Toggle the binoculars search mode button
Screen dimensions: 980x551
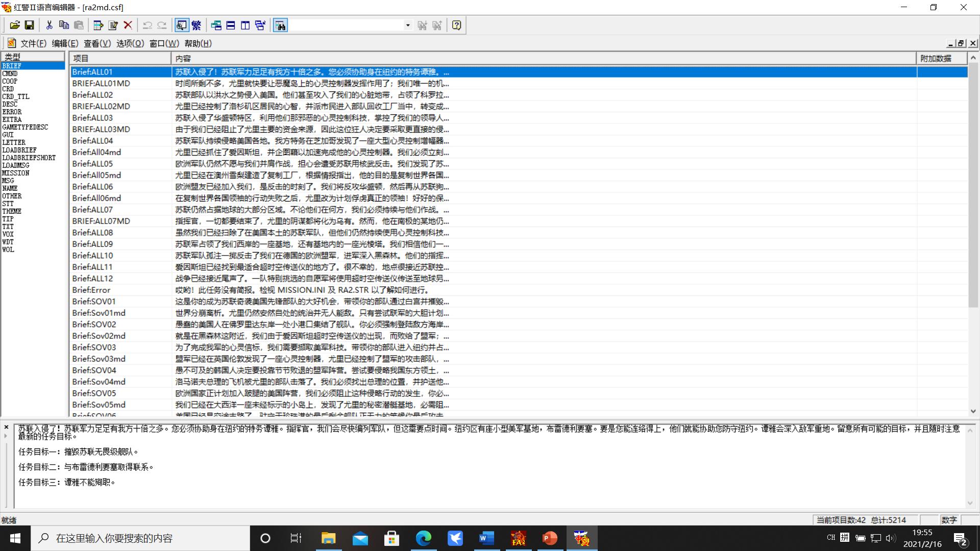[280, 25]
